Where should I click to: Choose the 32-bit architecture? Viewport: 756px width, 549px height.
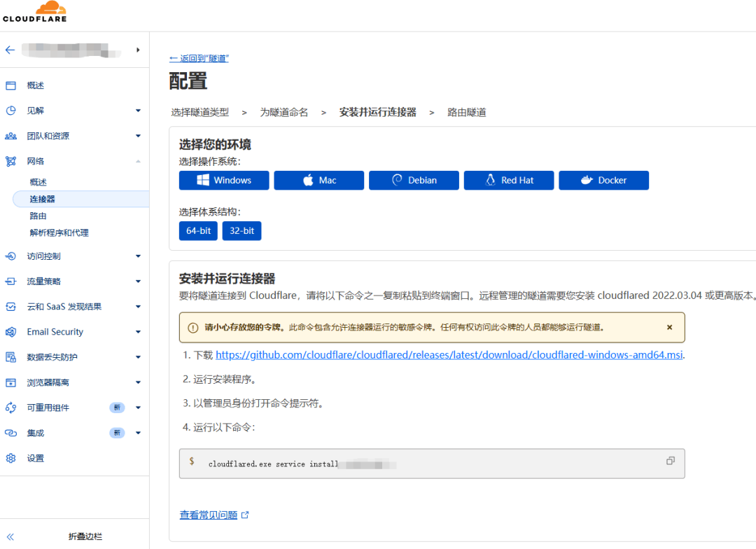(x=241, y=230)
